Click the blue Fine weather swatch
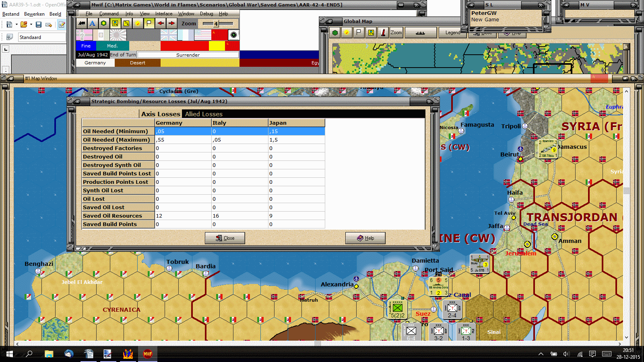Image resolution: width=644 pixels, height=362 pixels. (86, 46)
